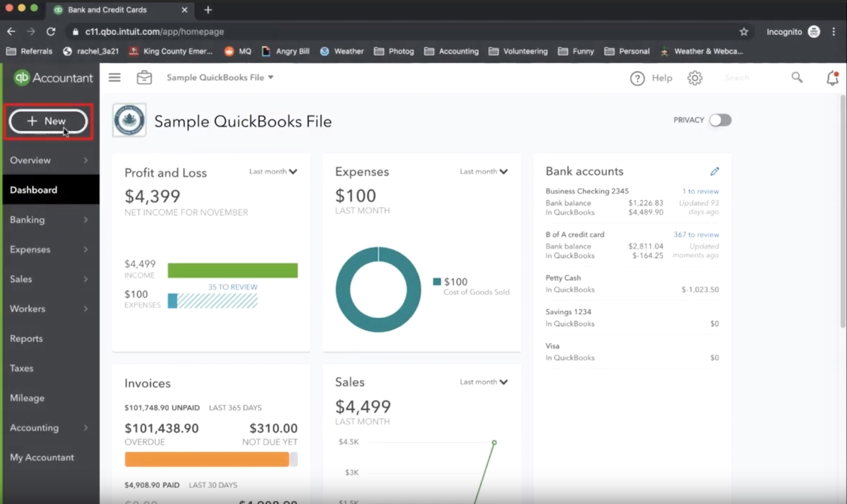847x504 pixels.
Task: Open the Help question mark icon
Action: 637,78
